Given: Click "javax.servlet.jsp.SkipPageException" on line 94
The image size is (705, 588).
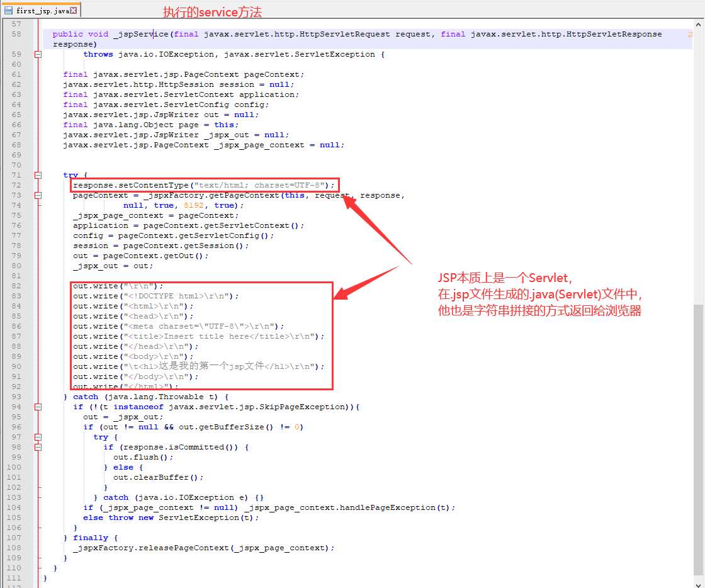Looking at the screenshot, I should pos(257,407).
